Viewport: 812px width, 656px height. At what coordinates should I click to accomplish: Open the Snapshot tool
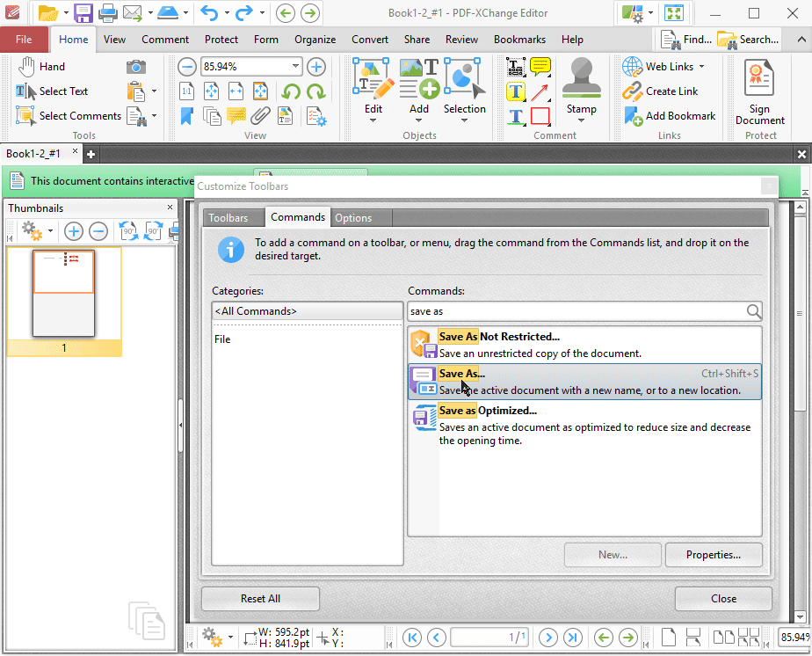pos(135,66)
